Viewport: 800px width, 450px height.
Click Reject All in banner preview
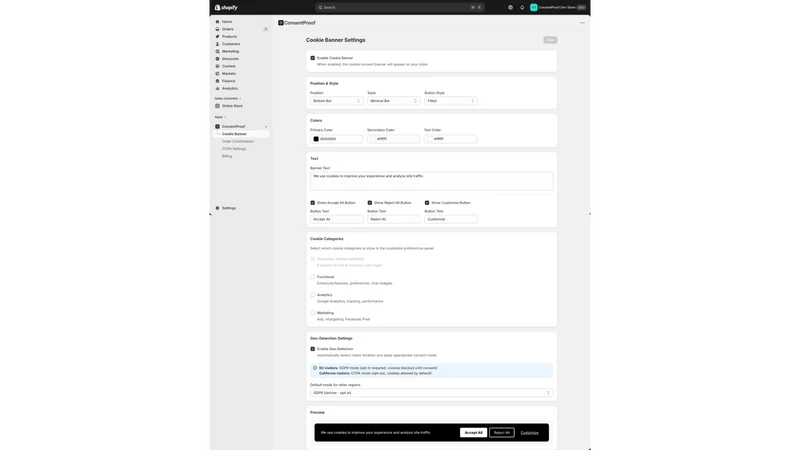point(502,432)
